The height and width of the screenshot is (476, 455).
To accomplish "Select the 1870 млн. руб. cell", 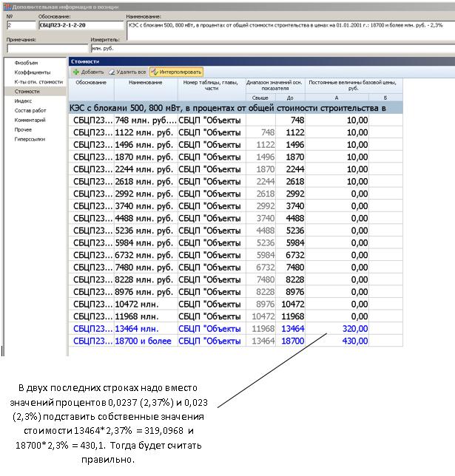I will point(146,157).
